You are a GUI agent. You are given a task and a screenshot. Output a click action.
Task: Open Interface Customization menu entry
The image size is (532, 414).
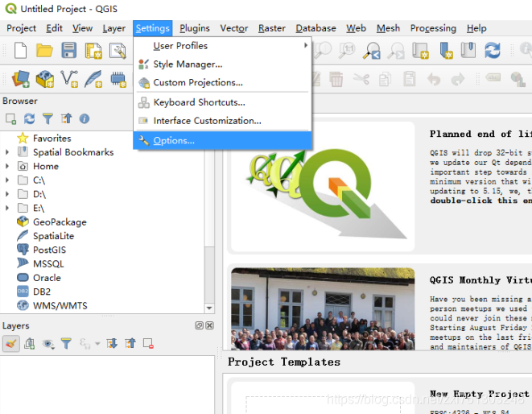(223, 121)
